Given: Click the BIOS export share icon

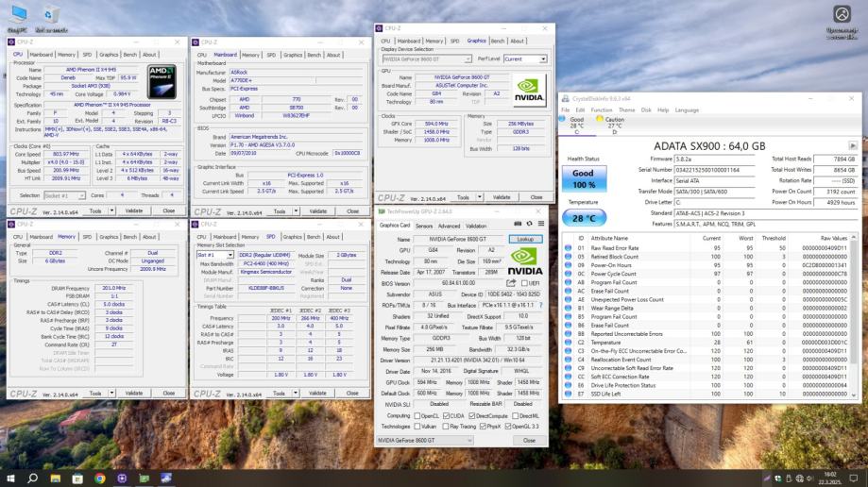Looking at the screenshot, I should [x=511, y=282].
